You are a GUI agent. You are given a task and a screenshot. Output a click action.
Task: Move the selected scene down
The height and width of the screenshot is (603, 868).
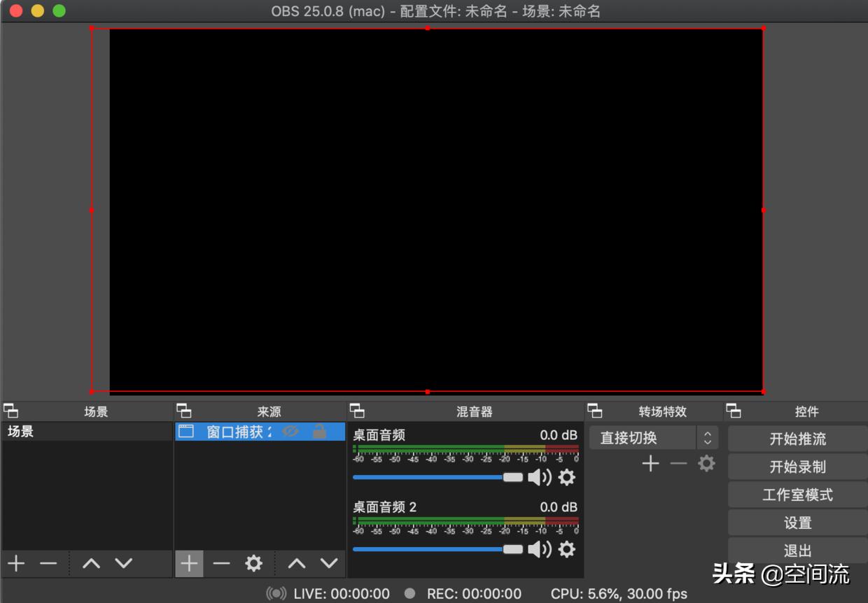click(x=124, y=564)
